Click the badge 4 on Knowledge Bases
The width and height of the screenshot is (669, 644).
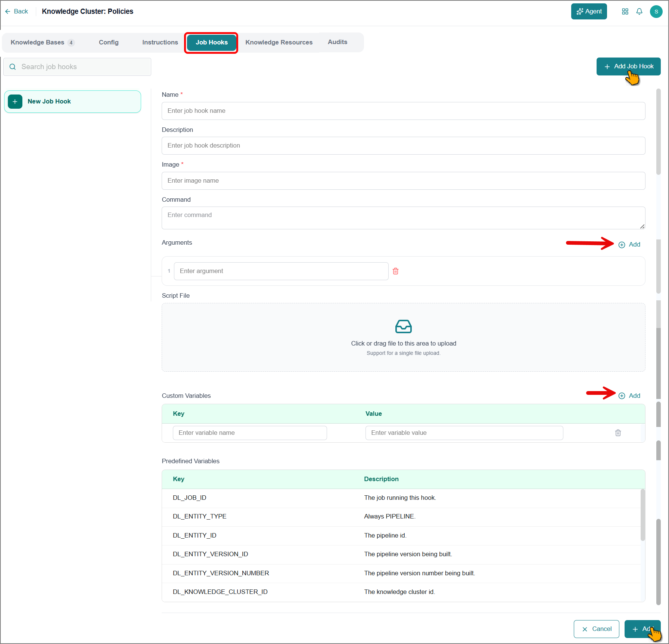pos(71,43)
